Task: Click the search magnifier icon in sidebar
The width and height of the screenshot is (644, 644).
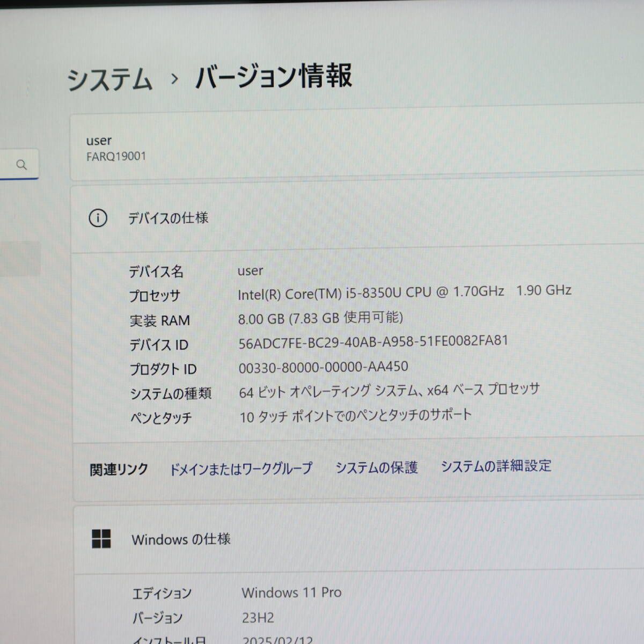Action: click(x=21, y=165)
